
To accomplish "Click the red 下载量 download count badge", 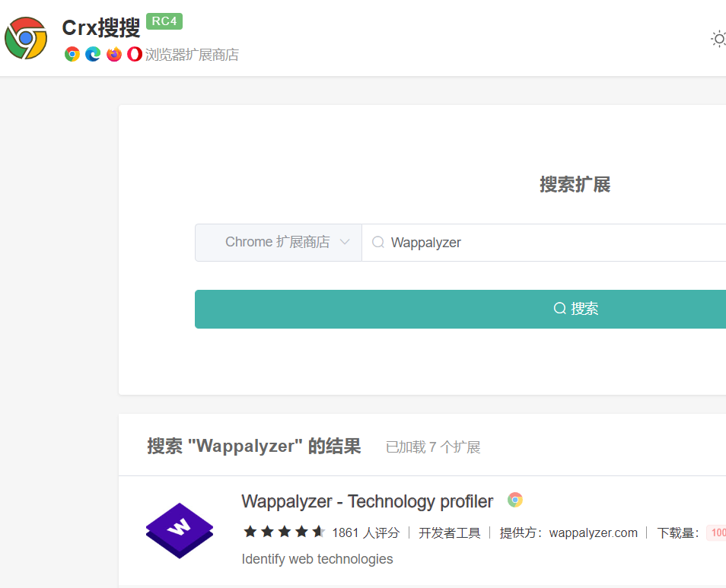I will coord(717,532).
